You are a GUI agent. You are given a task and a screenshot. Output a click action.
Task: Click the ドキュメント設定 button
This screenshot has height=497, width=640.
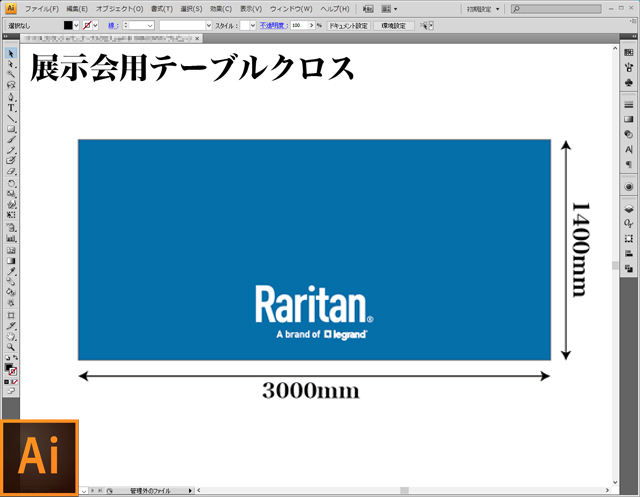[x=349, y=26]
